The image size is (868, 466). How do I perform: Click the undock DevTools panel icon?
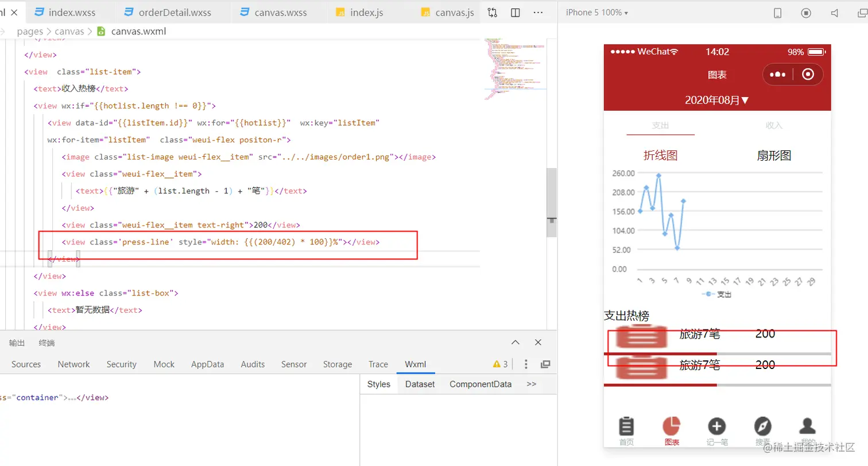(x=545, y=364)
